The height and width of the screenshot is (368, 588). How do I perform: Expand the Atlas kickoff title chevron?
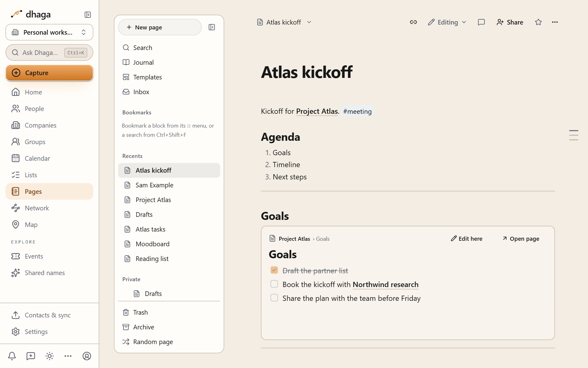[309, 22]
